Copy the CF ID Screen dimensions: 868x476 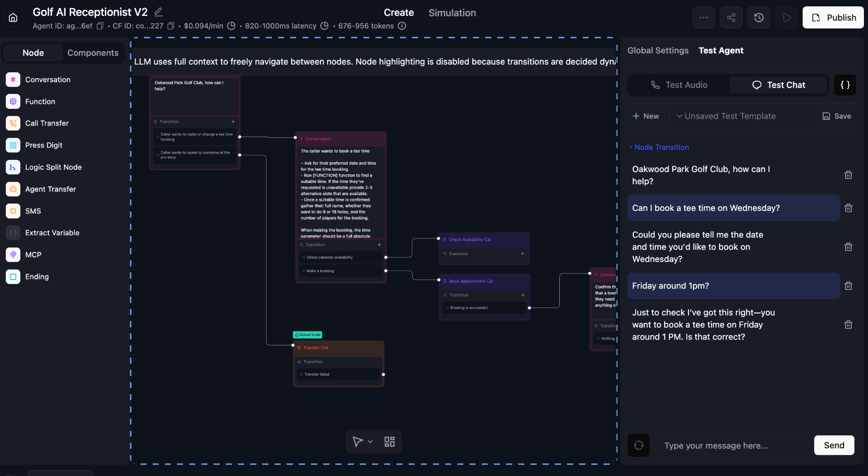[171, 26]
